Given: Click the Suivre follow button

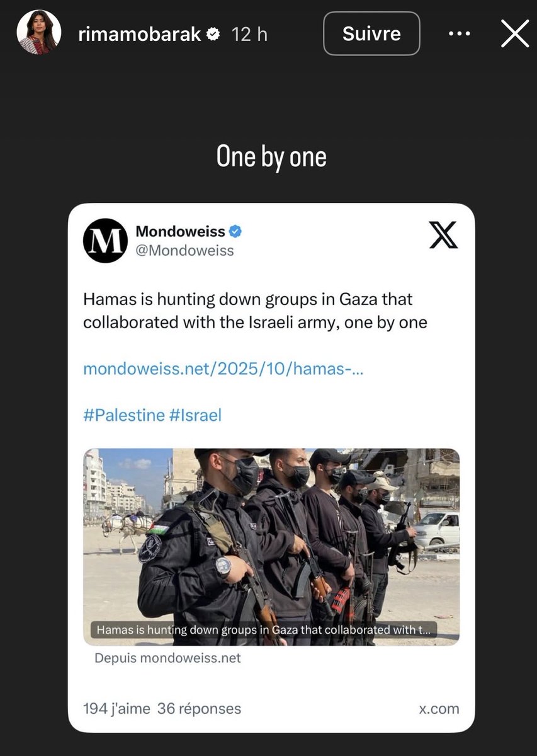Looking at the screenshot, I should pyautogui.click(x=371, y=33).
